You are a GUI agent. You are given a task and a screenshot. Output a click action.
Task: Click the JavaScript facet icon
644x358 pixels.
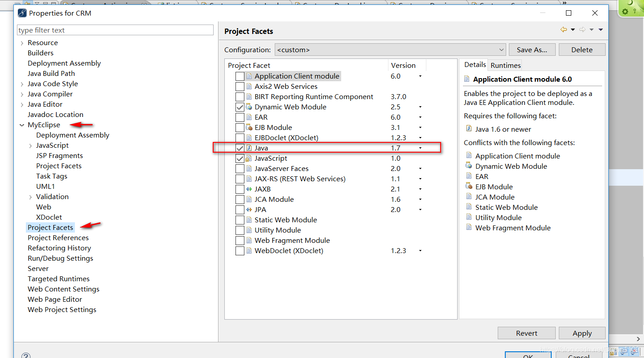click(x=249, y=158)
